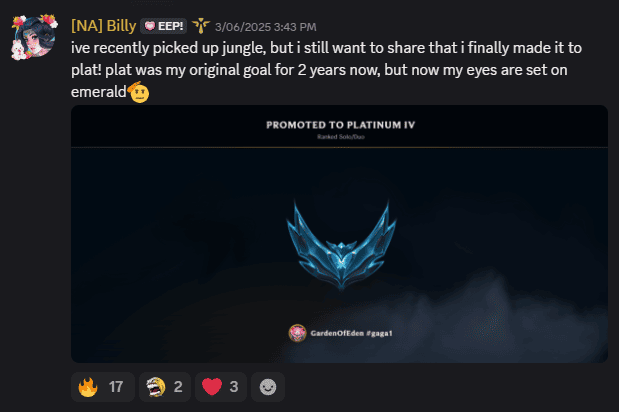Click the heart reaction count 3
Image resolution: width=619 pixels, height=412 pixels.
(x=234, y=387)
